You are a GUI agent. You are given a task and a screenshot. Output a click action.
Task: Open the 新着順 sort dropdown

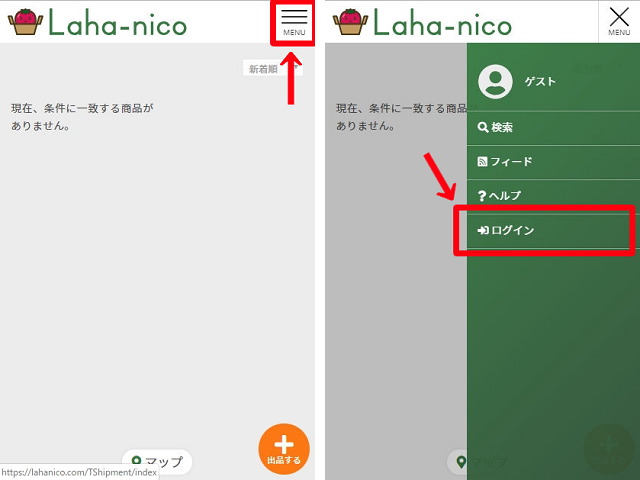[x=273, y=69]
